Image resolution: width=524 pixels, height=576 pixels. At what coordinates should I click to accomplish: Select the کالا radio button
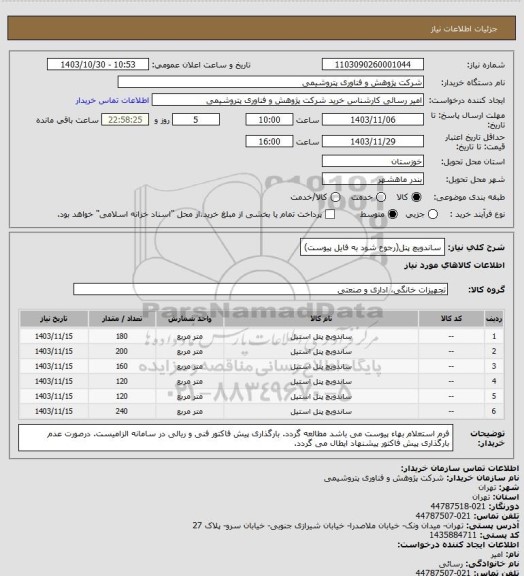(x=416, y=198)
